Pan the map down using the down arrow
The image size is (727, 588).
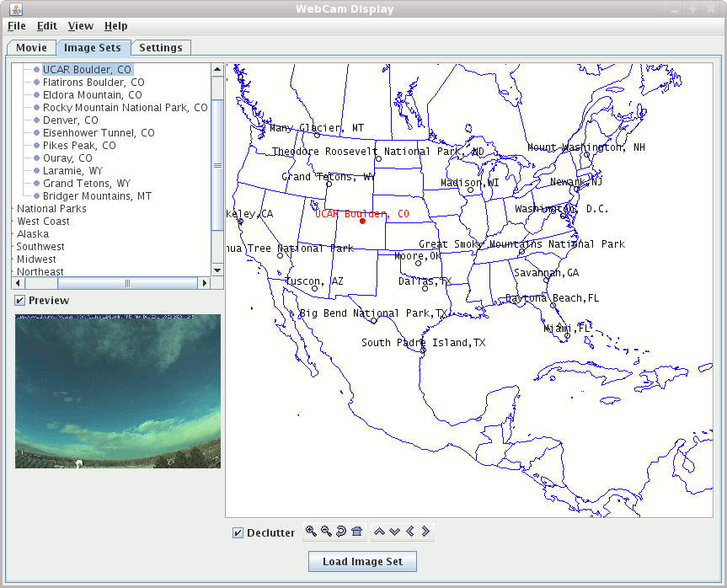[x=395, y=532]
